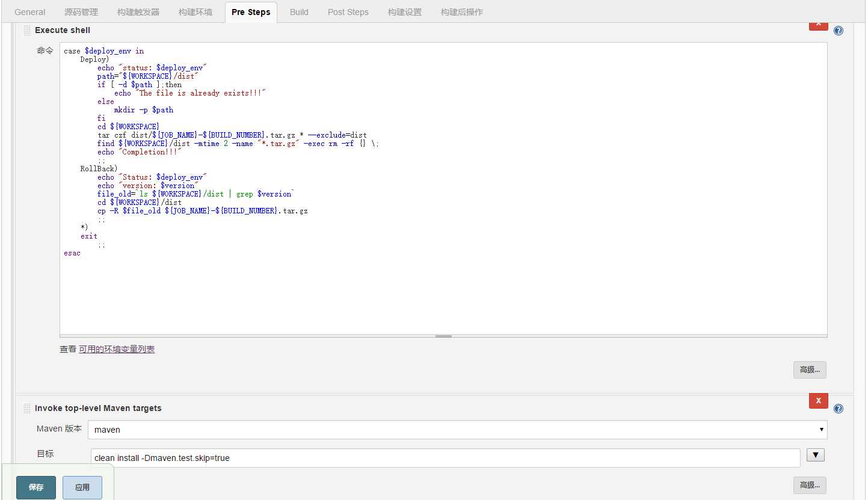Open the Post Steps tab

click(x=348, y=12)
